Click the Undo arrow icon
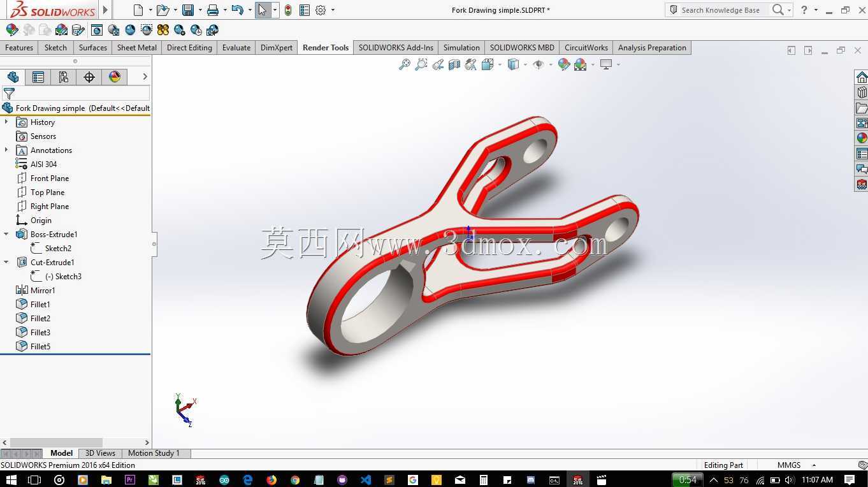 coord(237,10)
